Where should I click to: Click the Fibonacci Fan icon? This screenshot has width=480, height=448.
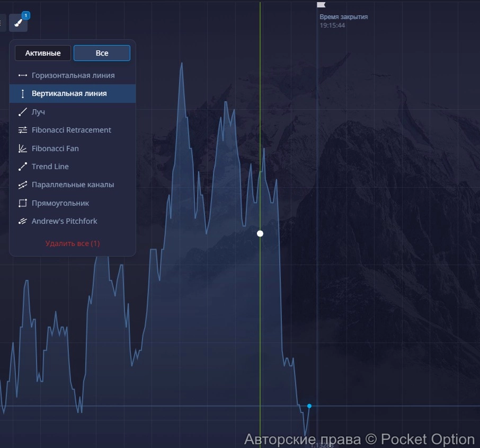click(22, 149)
